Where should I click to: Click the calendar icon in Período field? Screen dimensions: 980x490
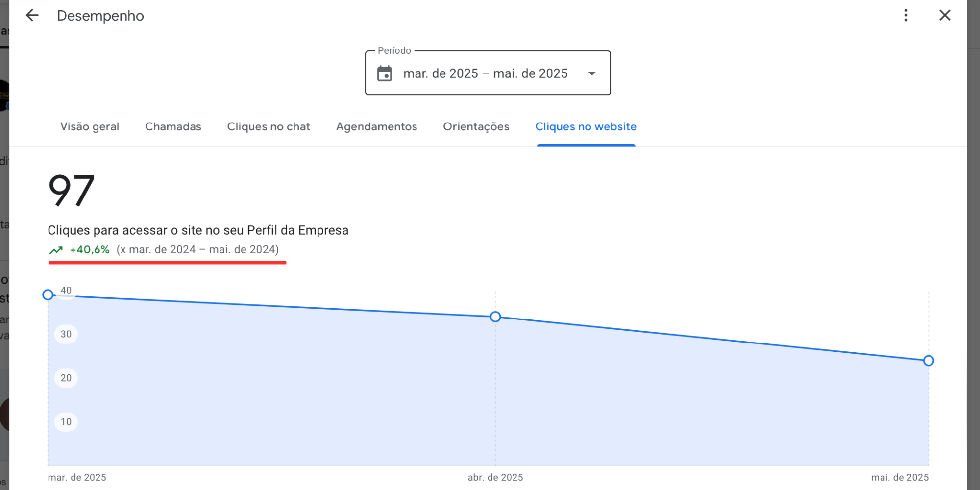coord(385,73)
